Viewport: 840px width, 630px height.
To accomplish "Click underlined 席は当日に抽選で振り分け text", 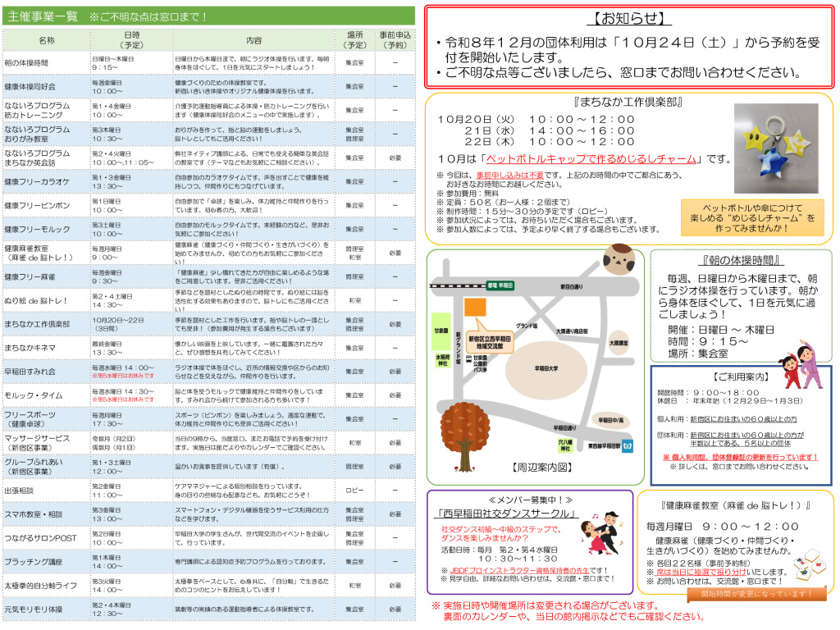I will coord(701,572).
